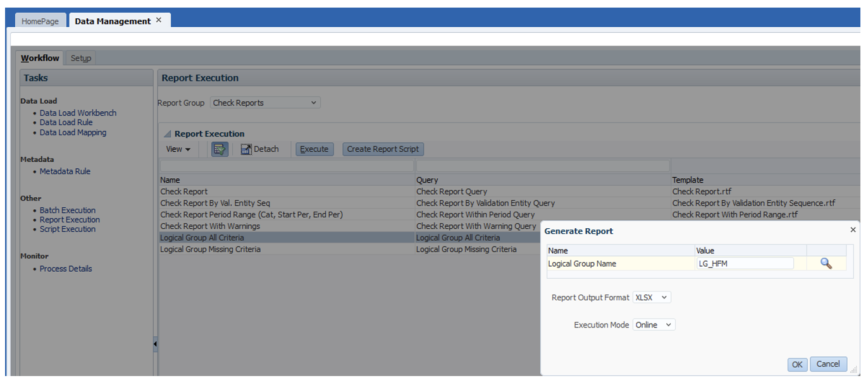This screenshot has height=383, width=868.
Task: Switch to the HomePage tab
Action: tap(40, 20)
